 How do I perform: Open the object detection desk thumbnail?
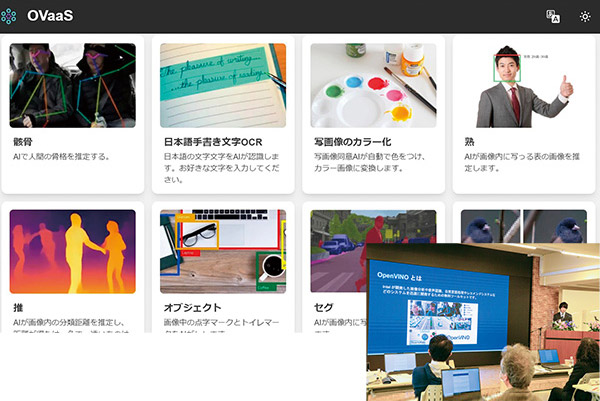pyautogui.click(x=223, y=251)
